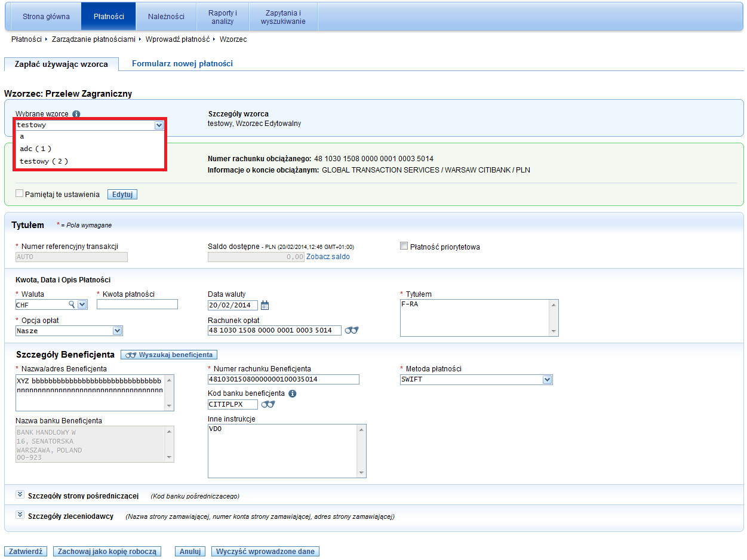Open the Data waluty calendar picker

click(265, 305)
